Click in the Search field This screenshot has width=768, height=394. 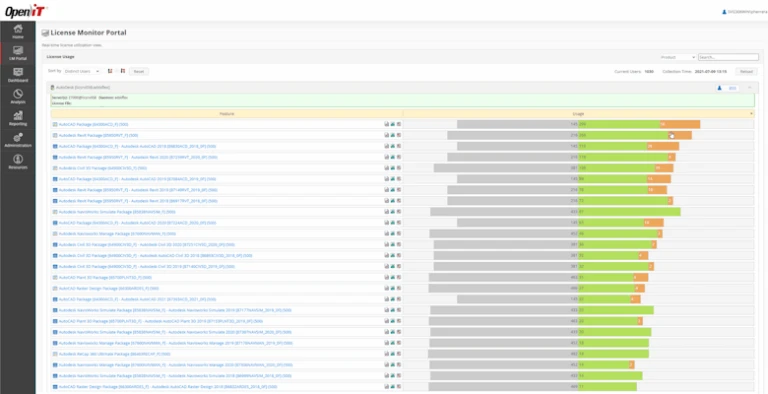coord(728,57)
